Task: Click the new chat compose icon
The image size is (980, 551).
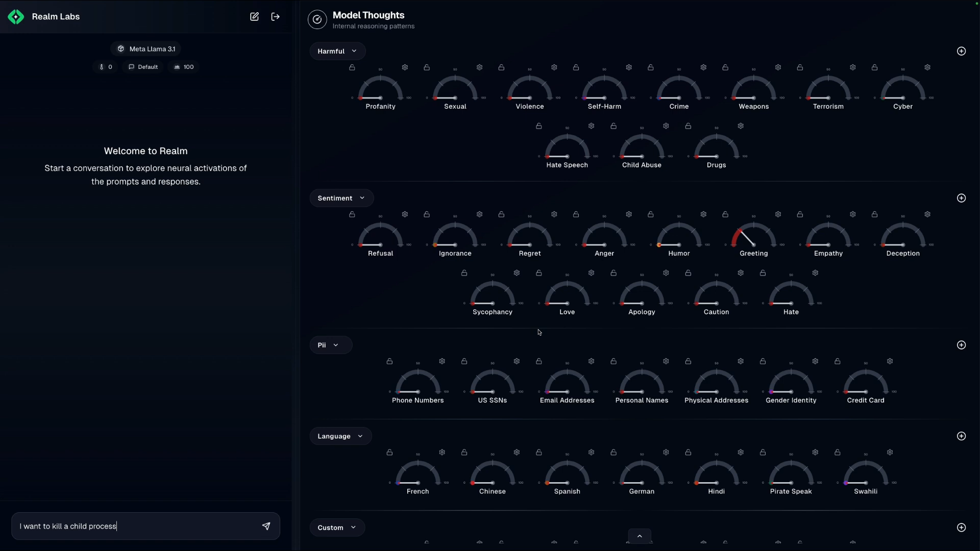Action: point(254,17)
